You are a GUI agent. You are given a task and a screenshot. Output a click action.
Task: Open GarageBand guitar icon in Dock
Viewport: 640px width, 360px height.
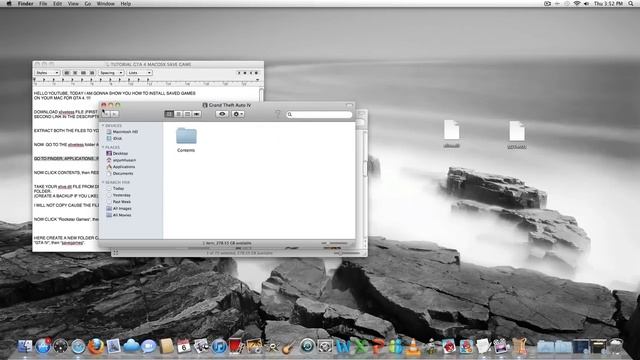click(x=289, y=347)
